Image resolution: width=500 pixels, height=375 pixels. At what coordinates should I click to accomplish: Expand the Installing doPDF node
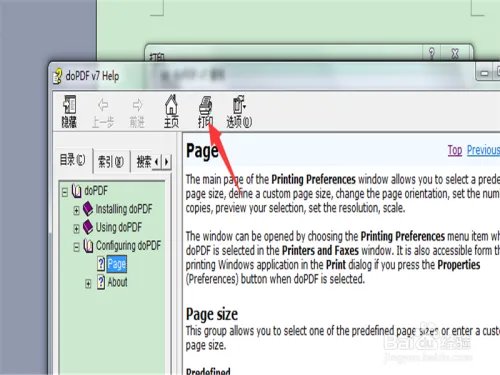(76, 210)
